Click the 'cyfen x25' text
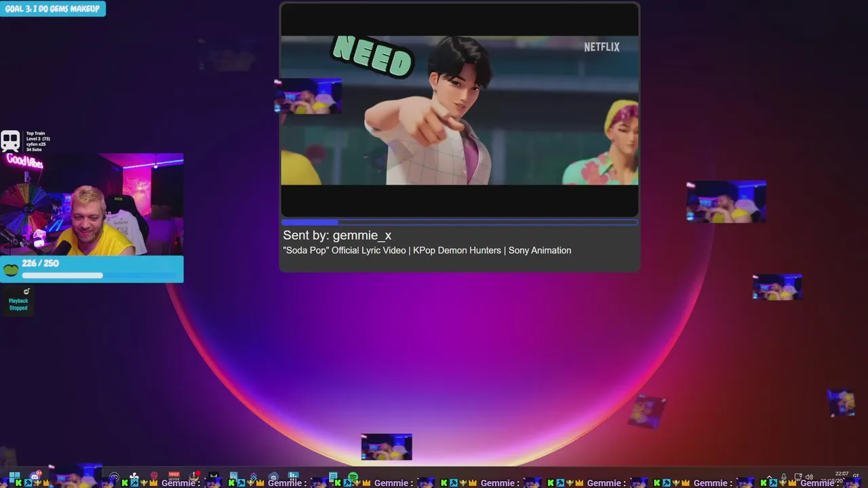 (36, 144)
